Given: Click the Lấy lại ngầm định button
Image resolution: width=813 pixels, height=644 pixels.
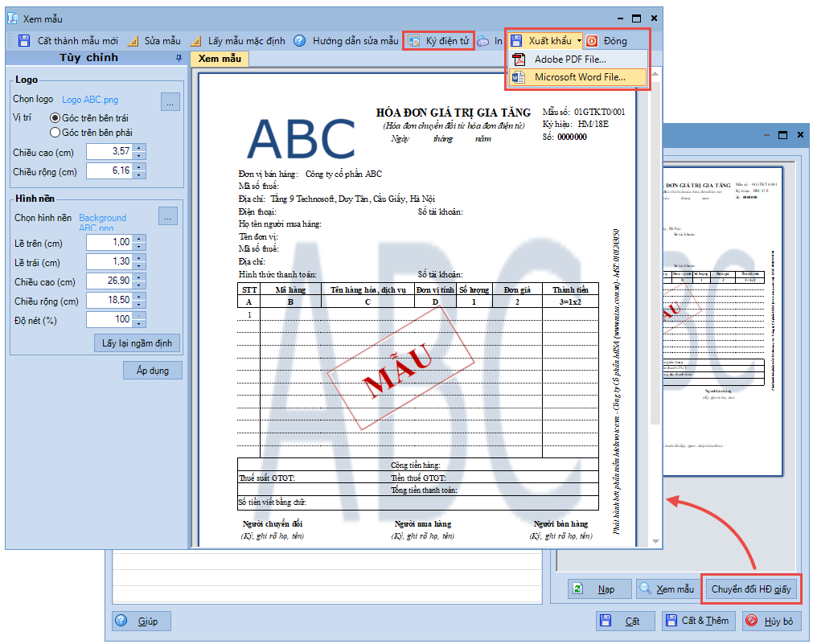Looking at the screenshot, I should (x=138, y=343).
